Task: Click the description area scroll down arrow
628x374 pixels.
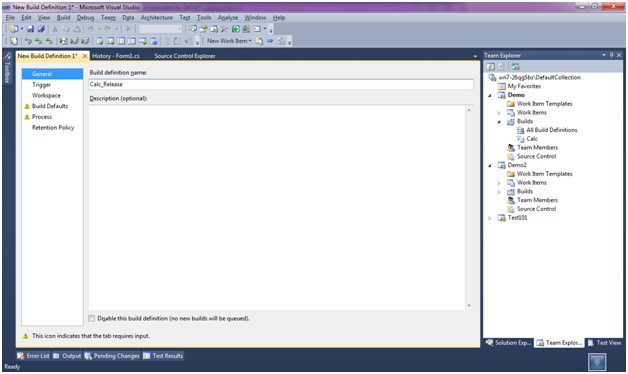Action: coord(469,306)
